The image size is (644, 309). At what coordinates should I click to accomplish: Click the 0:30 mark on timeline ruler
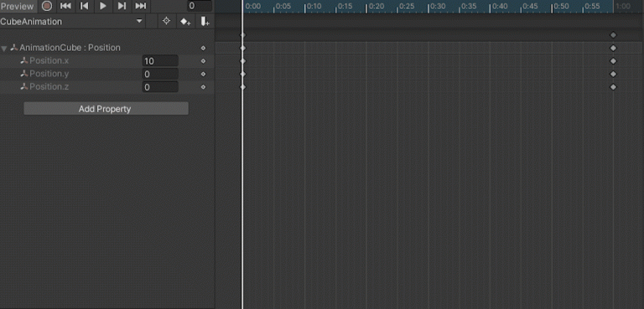click(x=438, y=7)
